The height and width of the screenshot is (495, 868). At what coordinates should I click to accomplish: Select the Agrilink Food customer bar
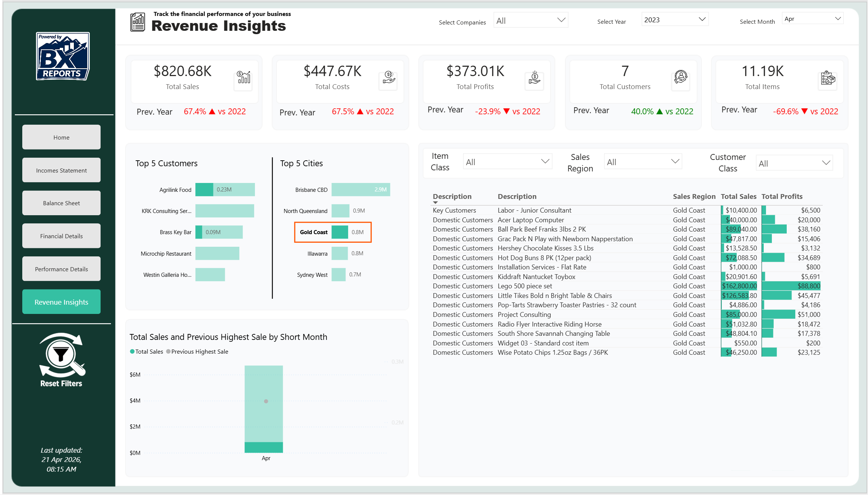(x=225, y=190)
